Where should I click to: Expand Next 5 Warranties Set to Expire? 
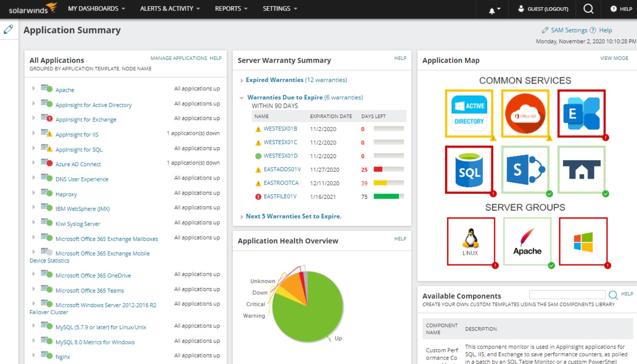pos(242,217)
